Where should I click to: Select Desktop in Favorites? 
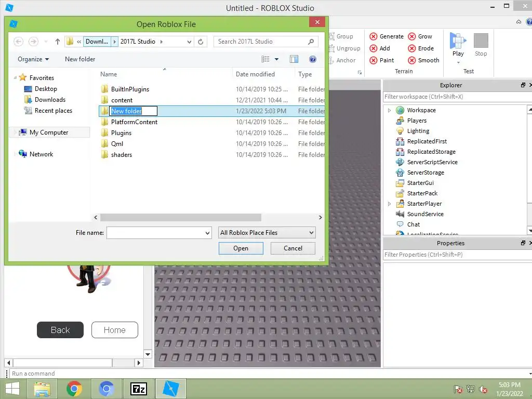(41, 88)
